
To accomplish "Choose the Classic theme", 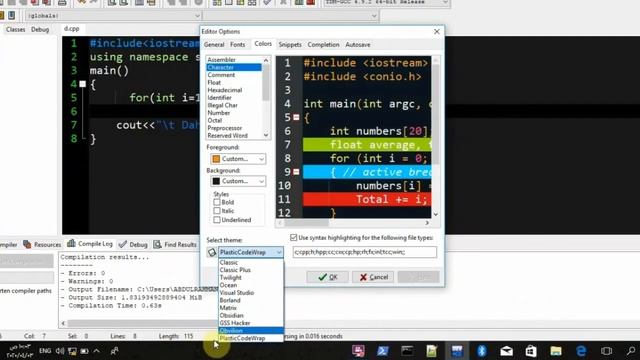I will (x=251, y=262).
